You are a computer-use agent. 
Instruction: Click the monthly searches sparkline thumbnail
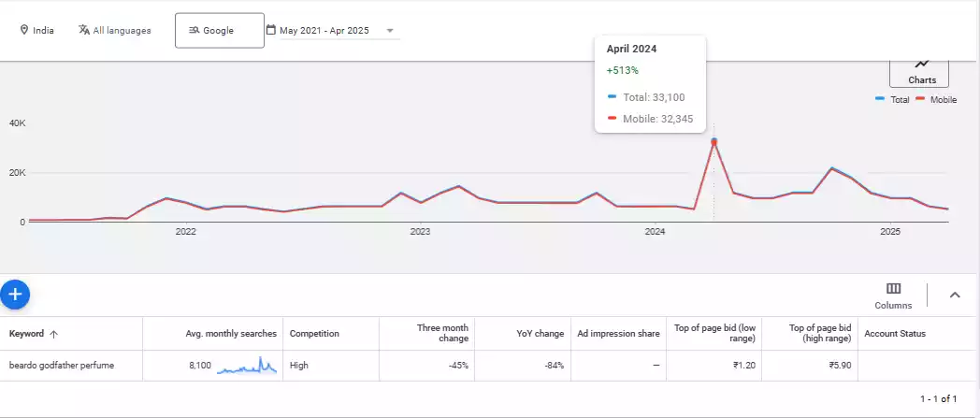coord(247,366)
